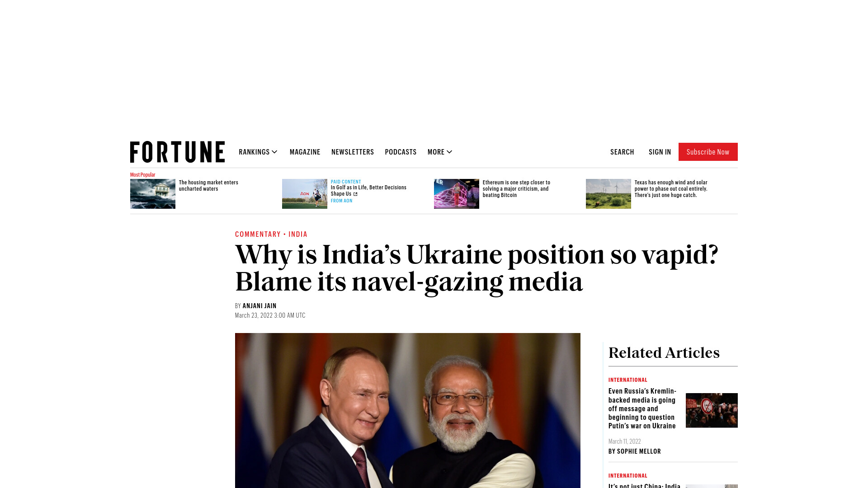Image resolution: width=868 pixels, height=488 pixels.
Task: Click the external link icon after Shape Us
Action: (355, 194)
